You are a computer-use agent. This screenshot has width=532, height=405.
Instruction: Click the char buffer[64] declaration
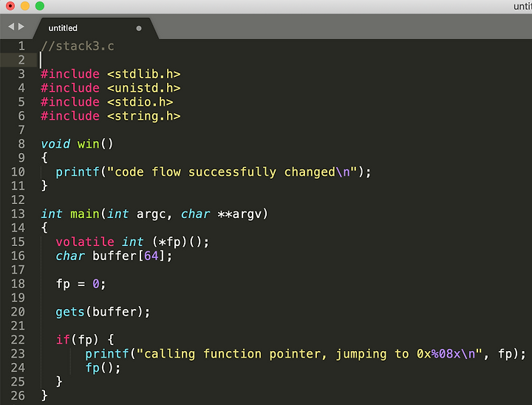coord(114,256)
